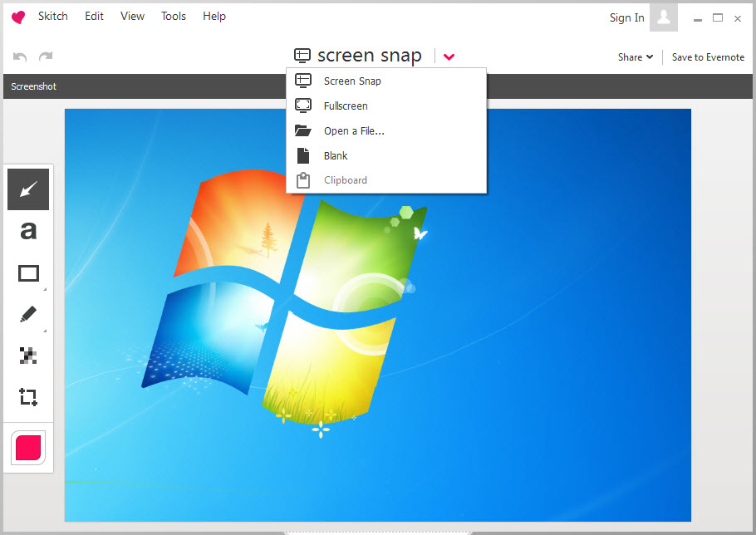Image resolution: width=756 pixels, height=535 pixels.
Task: Click Save to Evernote
Action: (x=708, y=56)
